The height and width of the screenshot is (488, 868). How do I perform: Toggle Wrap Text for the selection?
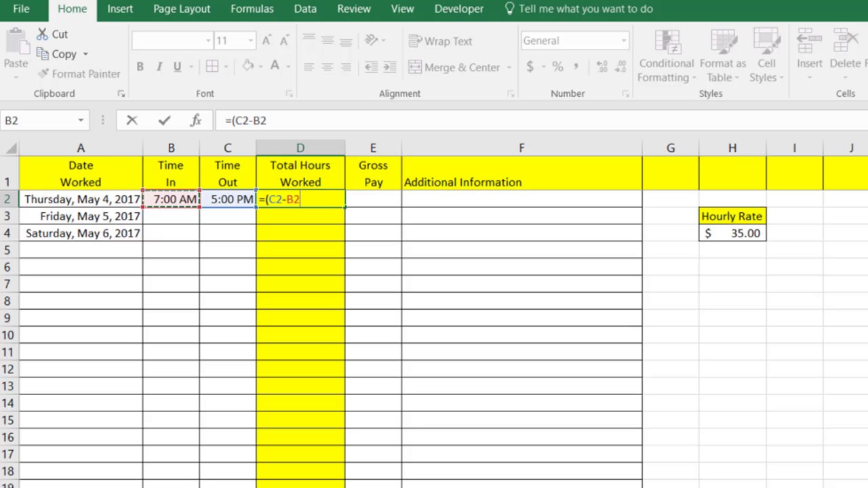point(440,41)
